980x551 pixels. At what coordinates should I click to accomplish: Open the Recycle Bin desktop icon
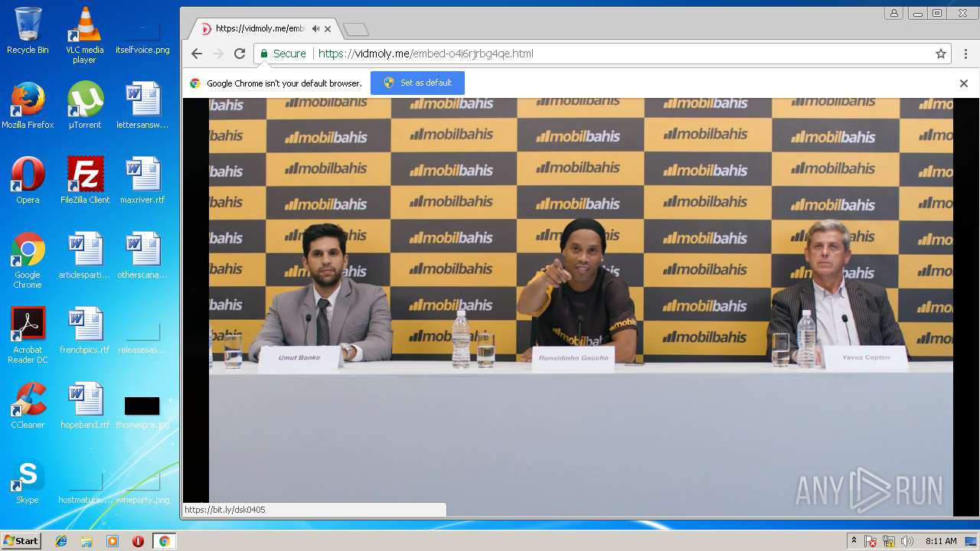(28, 31)
